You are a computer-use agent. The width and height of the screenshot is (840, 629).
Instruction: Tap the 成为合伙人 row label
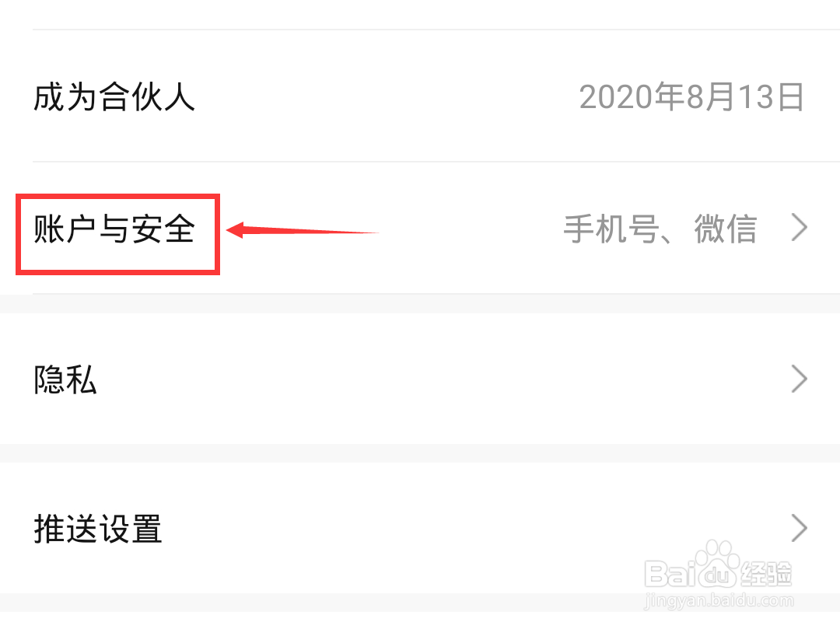(114, 97)
